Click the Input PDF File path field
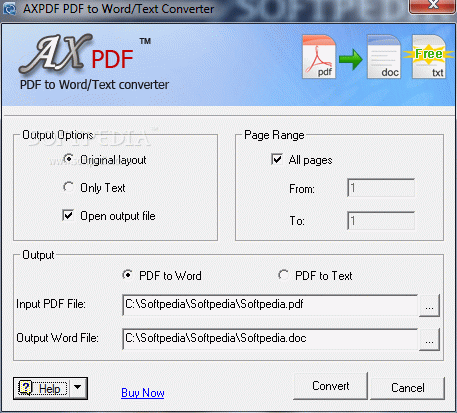This screenshot has width=457, height=413. 270,305
